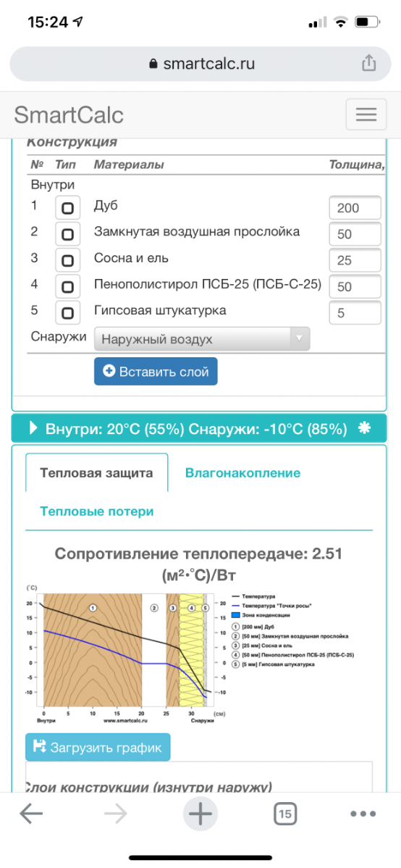Open the Наружный воздух dropdown
Image resolution: width=401 pixels, height=868 pixels.
coord(202,339)
